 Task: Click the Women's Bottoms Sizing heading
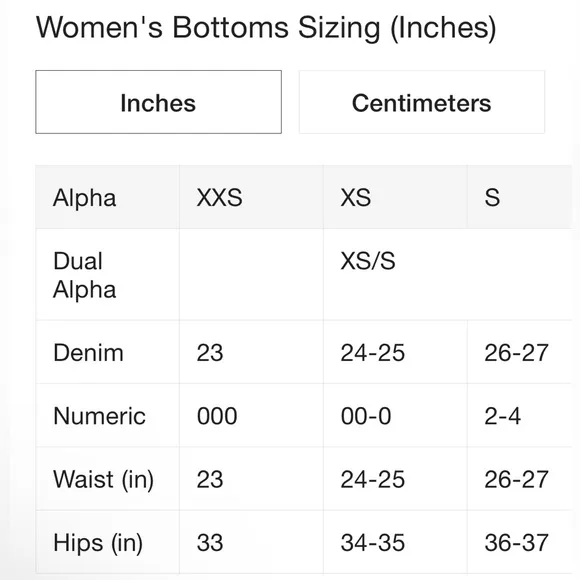point(266,27)
